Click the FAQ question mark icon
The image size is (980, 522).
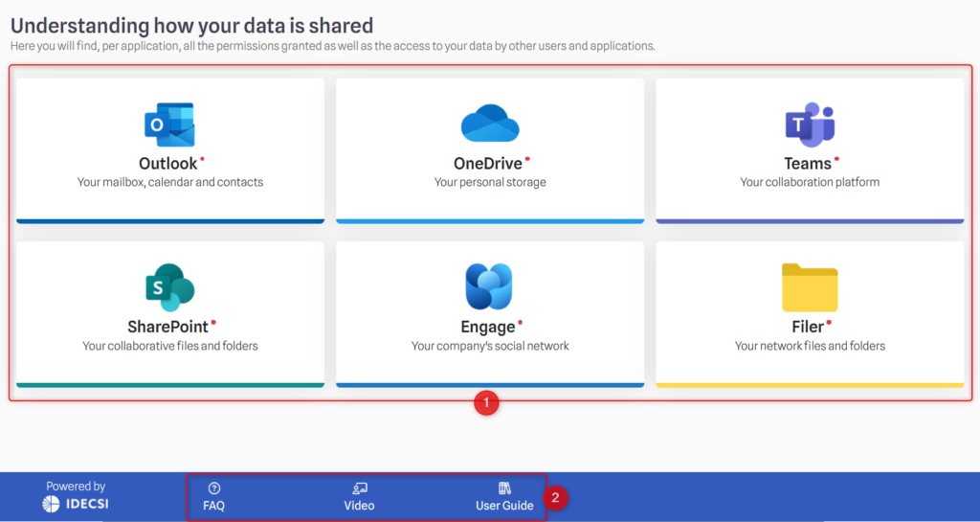(213, 488)
